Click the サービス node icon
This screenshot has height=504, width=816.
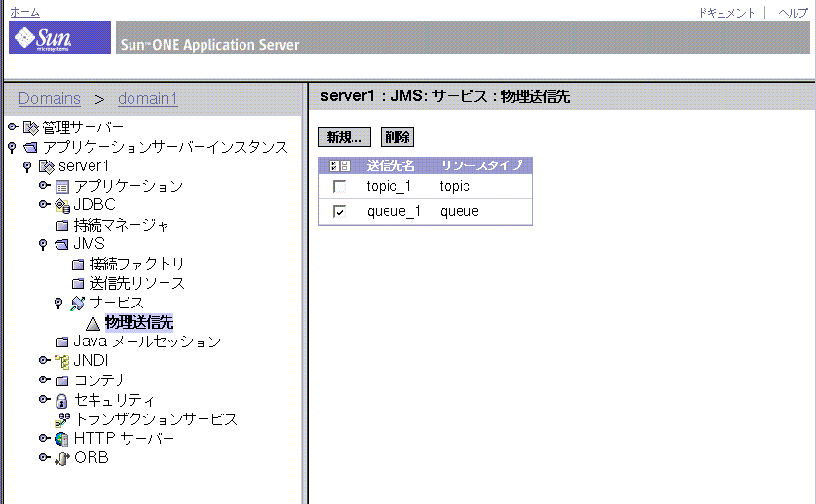point(78,304)
